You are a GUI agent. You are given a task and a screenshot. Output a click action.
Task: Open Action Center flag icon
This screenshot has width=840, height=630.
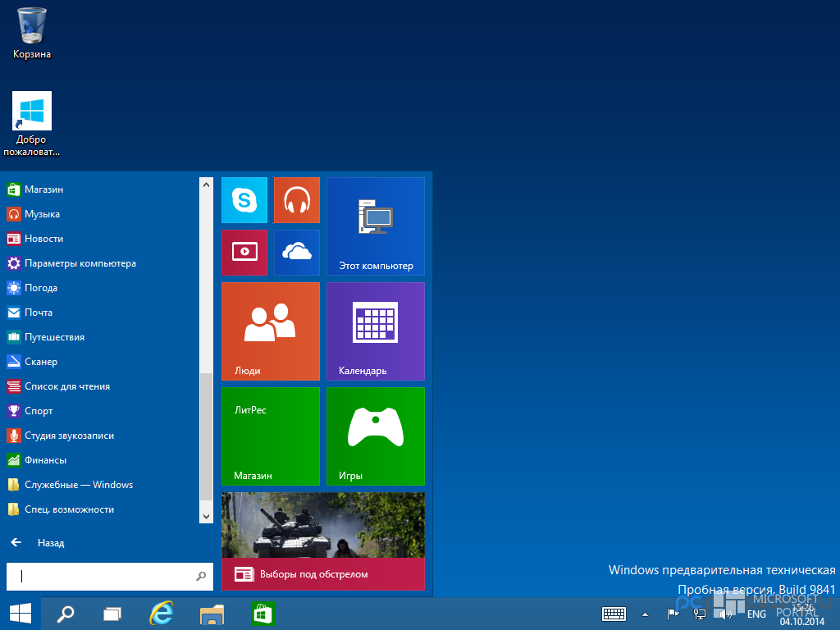pyautogui.click(x=673, y=614)
